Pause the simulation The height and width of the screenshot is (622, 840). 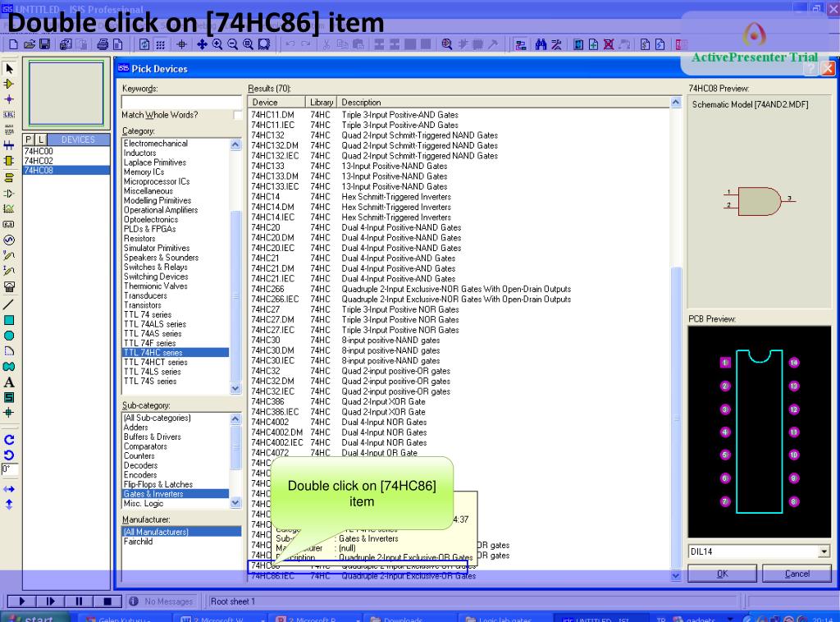[x=80, y=601]
